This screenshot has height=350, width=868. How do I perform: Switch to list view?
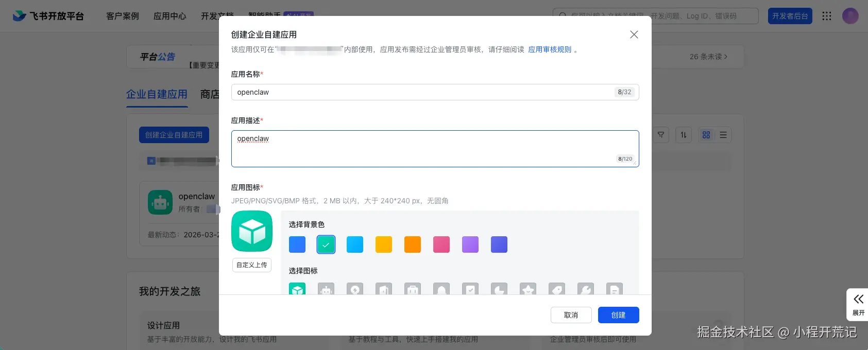pyautogui.click(x=723, y=135)
